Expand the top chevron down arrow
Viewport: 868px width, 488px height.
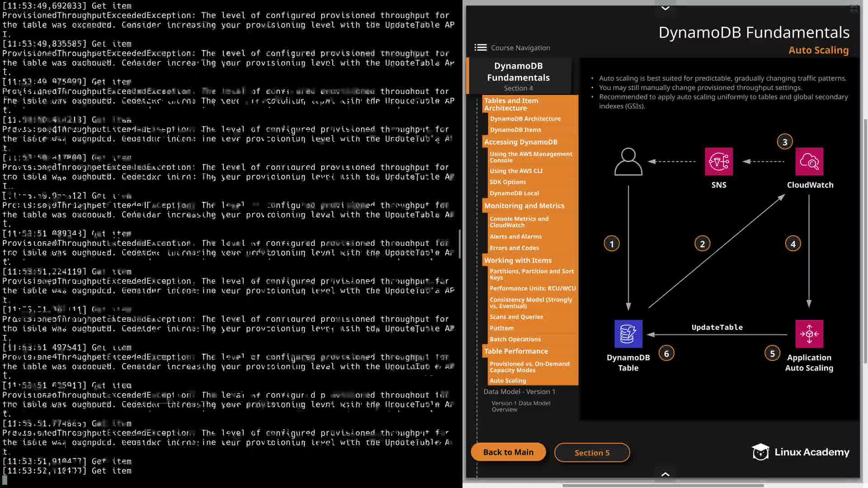pyautogui.click(x=665, y=8)
